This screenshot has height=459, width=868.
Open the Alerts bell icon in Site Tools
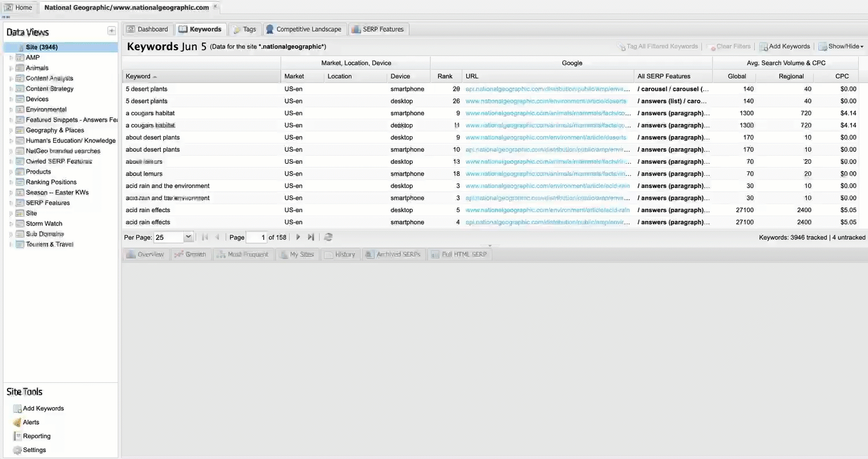tap(17, 422)
